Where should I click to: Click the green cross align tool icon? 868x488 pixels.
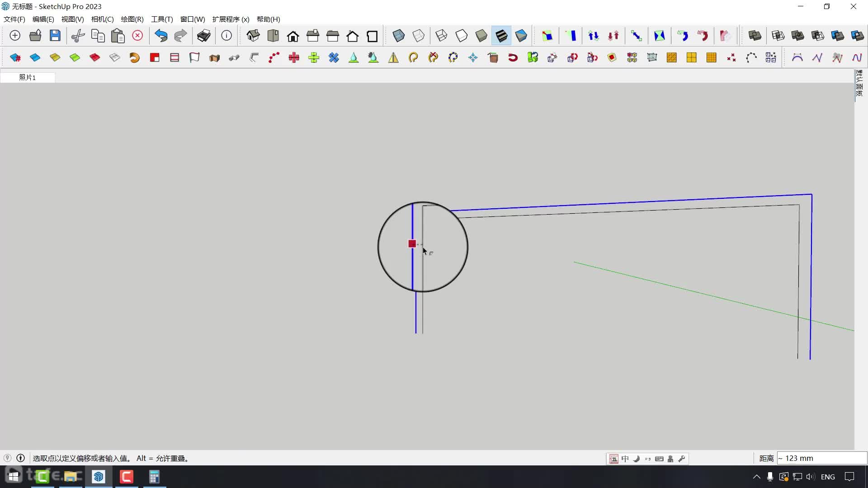coord(314,57)
